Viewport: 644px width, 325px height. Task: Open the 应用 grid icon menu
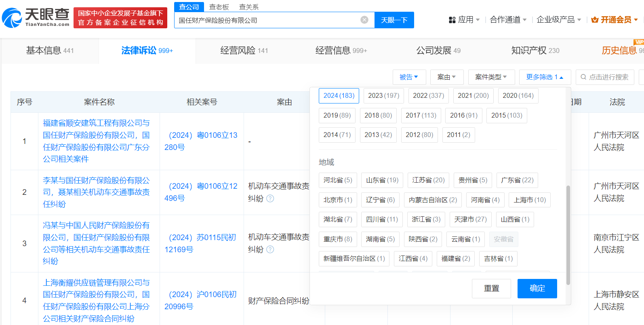[452, 20]
